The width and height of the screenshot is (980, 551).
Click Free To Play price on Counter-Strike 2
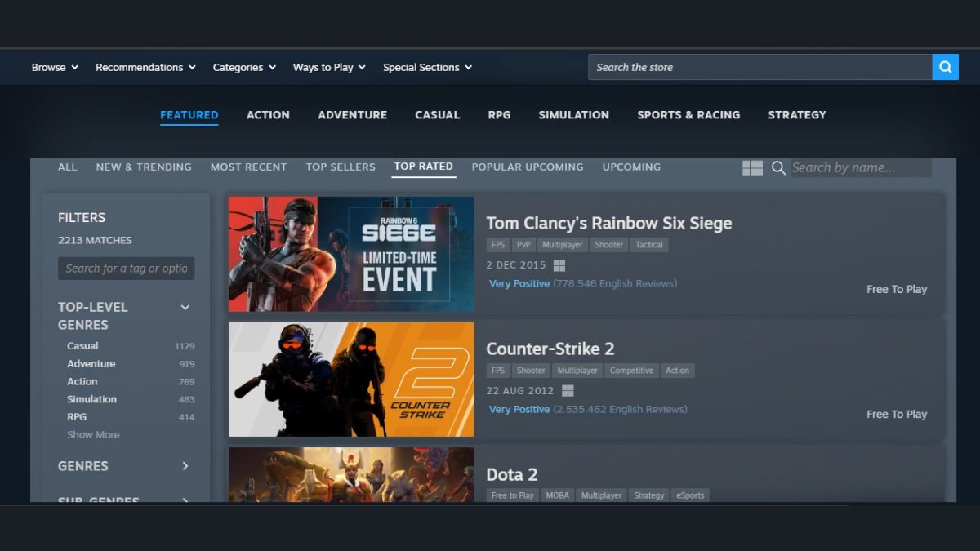point(897,415)
